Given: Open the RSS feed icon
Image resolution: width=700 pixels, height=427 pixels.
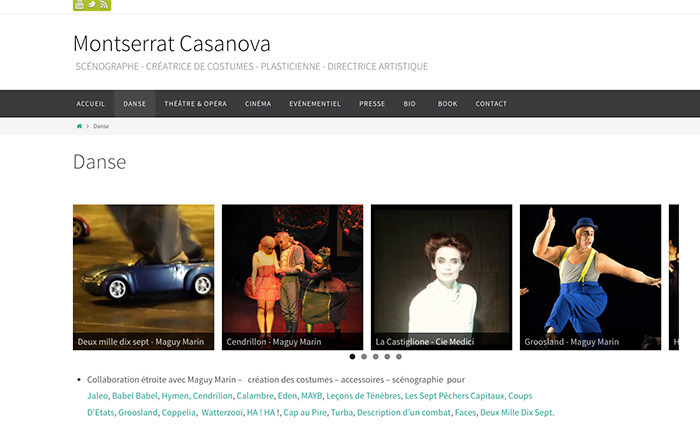Looking at the screenshot, I should pos(104,4).
